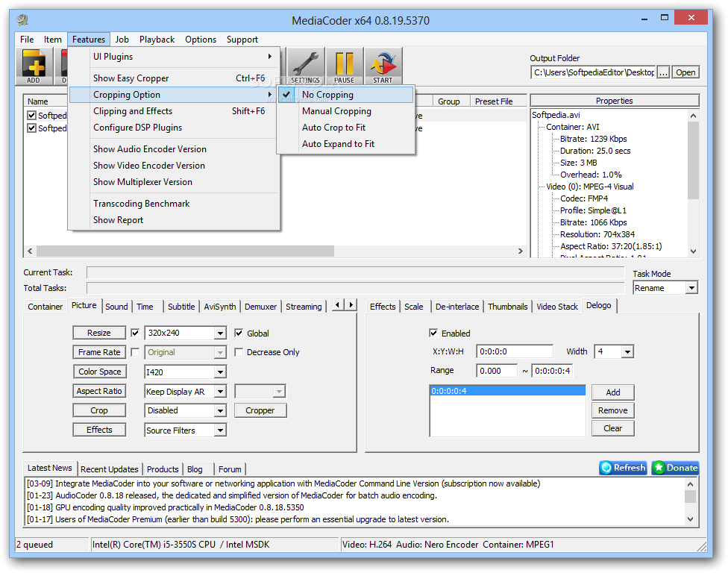Open the Crop Disabled dropdown
The width and height of the screenshot is (728, 573).
221,410
